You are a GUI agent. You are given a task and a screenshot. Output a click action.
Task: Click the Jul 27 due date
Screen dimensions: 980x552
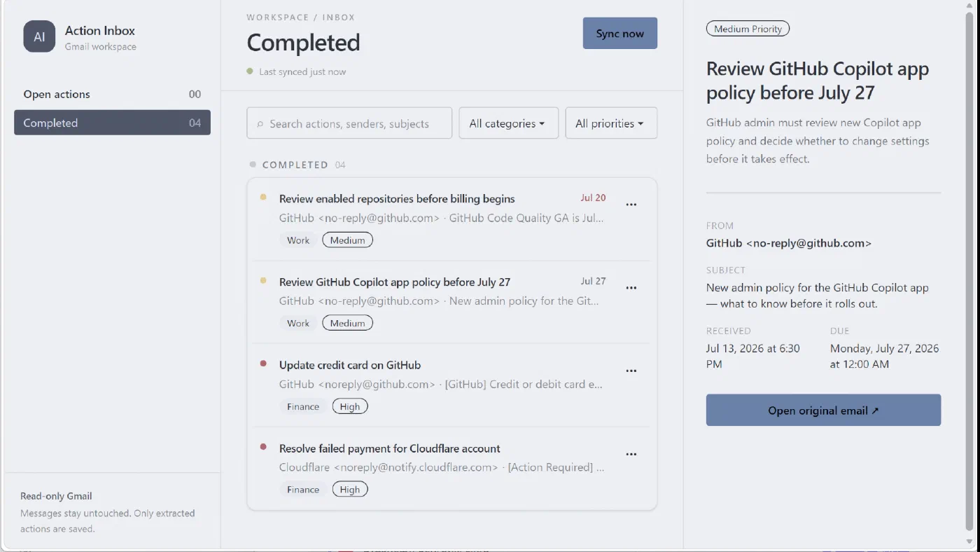(x=593, y=282)
